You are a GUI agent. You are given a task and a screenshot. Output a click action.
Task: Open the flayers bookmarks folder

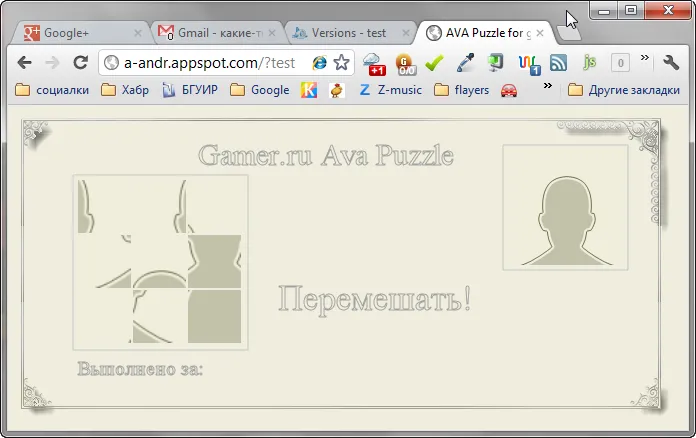coord(461,90)
